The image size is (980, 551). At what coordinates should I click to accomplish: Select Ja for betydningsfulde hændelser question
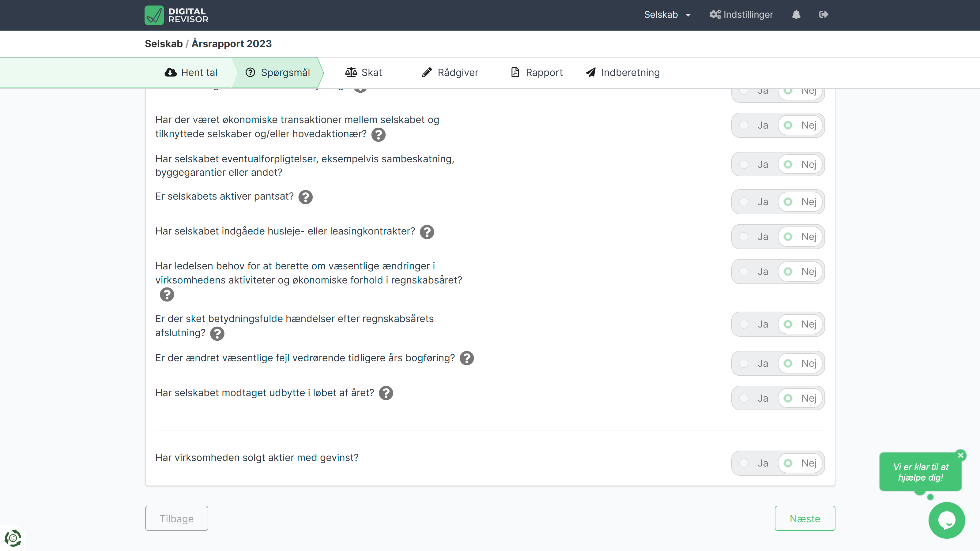point(755,324)
